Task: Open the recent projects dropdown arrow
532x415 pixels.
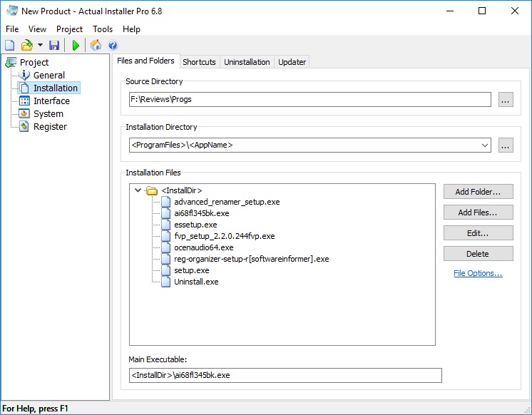Action: click(40, 45)
